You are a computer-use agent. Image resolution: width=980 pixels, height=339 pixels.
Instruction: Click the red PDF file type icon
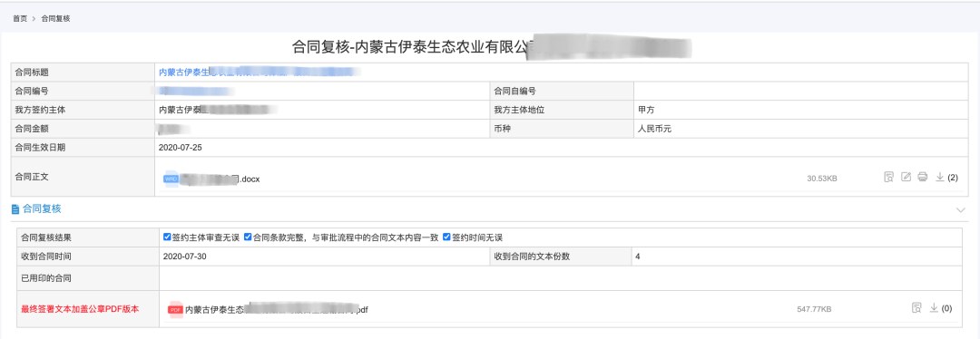pyautogui.click(x=176, y=309)
